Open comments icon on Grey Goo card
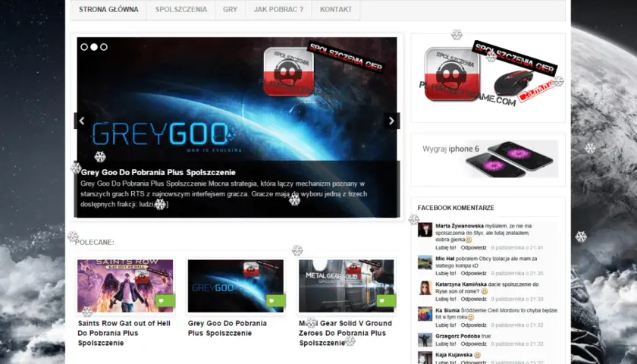 (x=276, y=300)
